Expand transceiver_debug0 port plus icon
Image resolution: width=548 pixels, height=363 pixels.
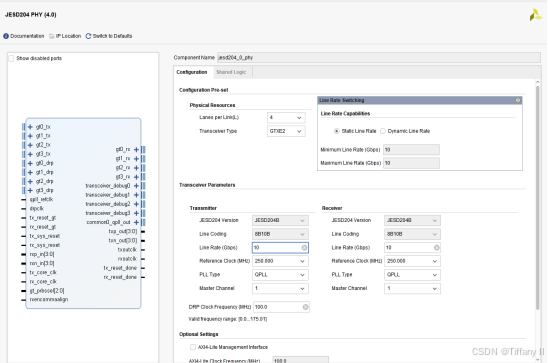(x=136, y=186)
